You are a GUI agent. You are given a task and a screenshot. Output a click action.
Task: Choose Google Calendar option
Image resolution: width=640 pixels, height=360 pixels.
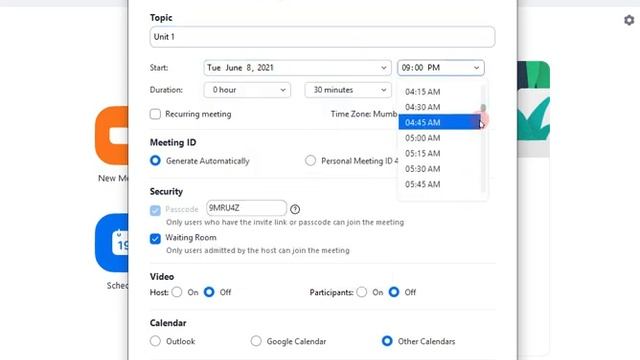[256, 341]
